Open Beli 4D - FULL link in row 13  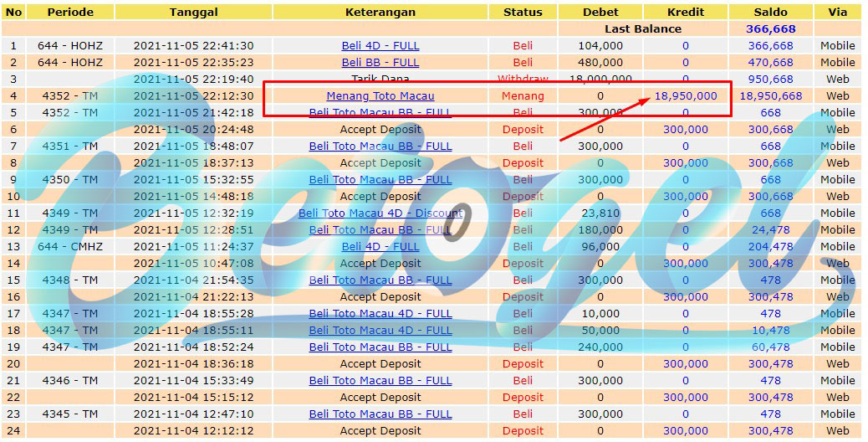[x=380, y=246]
